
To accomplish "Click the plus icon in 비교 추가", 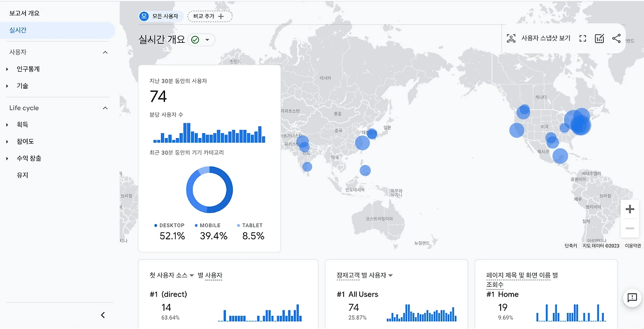I will pyautogui.click(x=221, y=16).
